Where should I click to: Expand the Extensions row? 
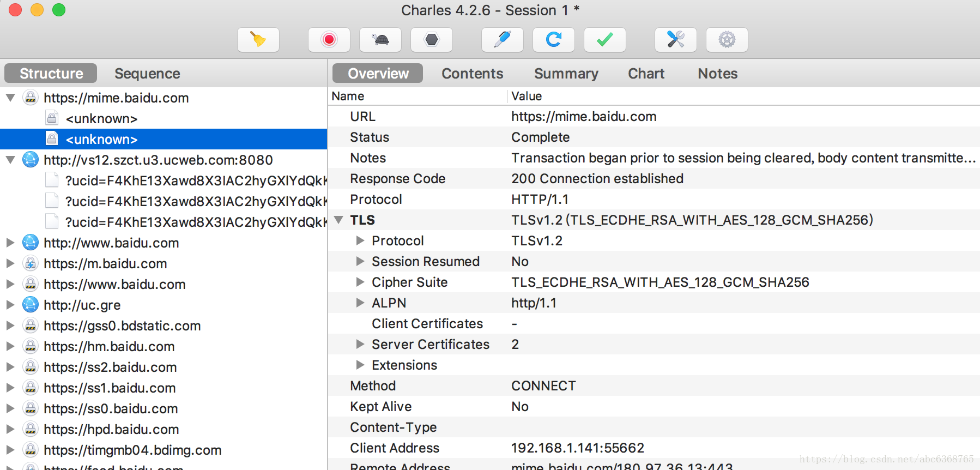[360, 365]
